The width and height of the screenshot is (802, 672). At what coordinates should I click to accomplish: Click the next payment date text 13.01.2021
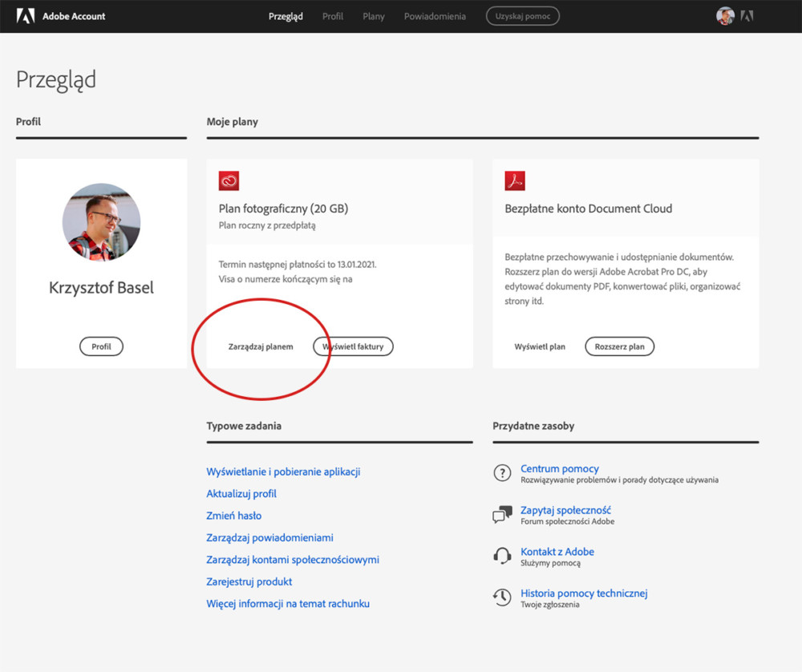click(298, 265)
